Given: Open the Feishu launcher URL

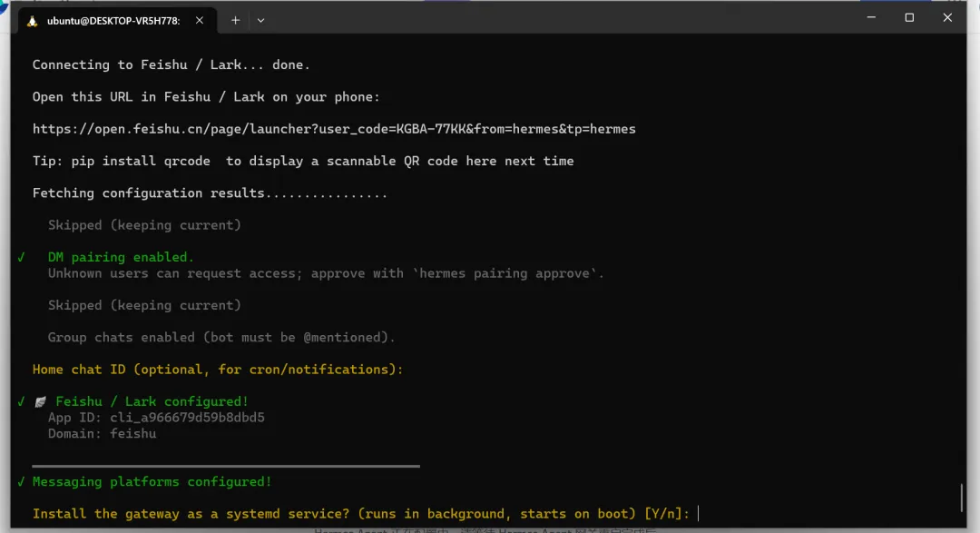Looking at the screenshot, I should [x=334, y=129].
